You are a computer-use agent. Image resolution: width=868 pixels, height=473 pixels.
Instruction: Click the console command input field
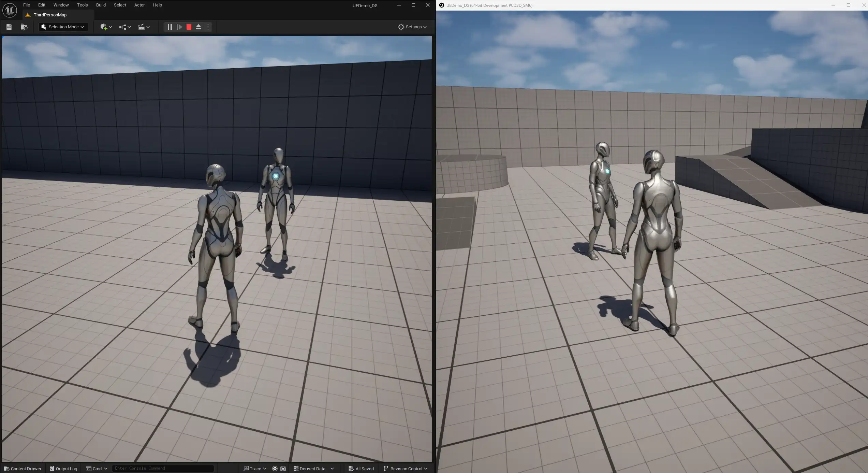point(163,468)
